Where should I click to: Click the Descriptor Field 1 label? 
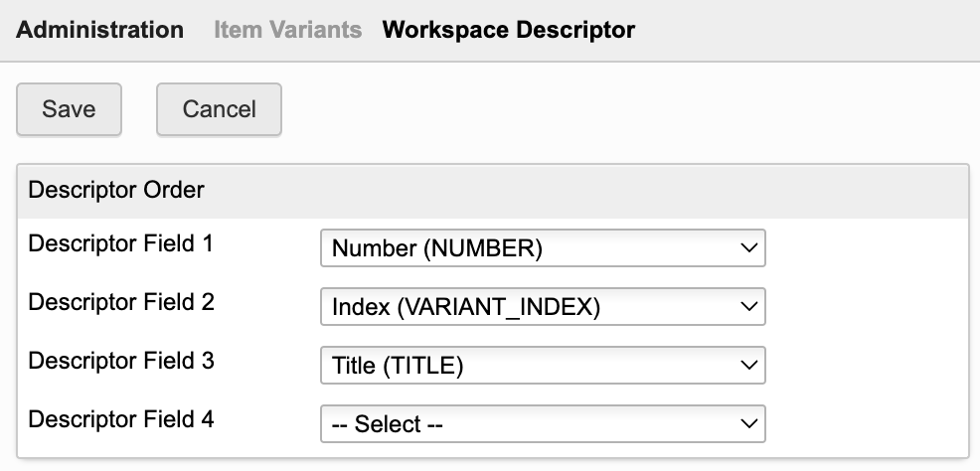click(x=121, y=243)
